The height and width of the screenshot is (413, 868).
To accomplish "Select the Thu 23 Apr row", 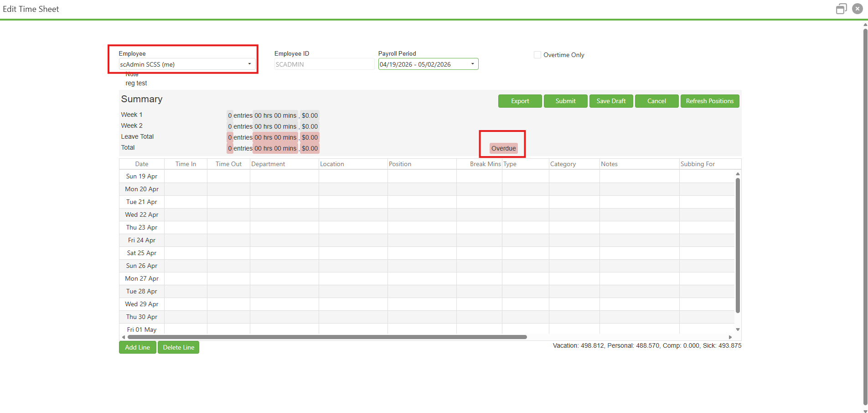I will tap(427, 227).
